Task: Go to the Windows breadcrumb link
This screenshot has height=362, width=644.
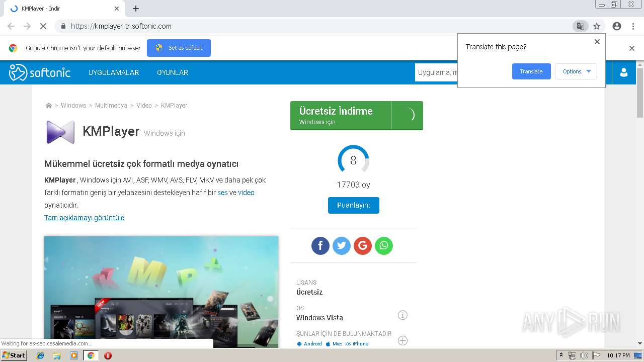Action: [73, 106]
